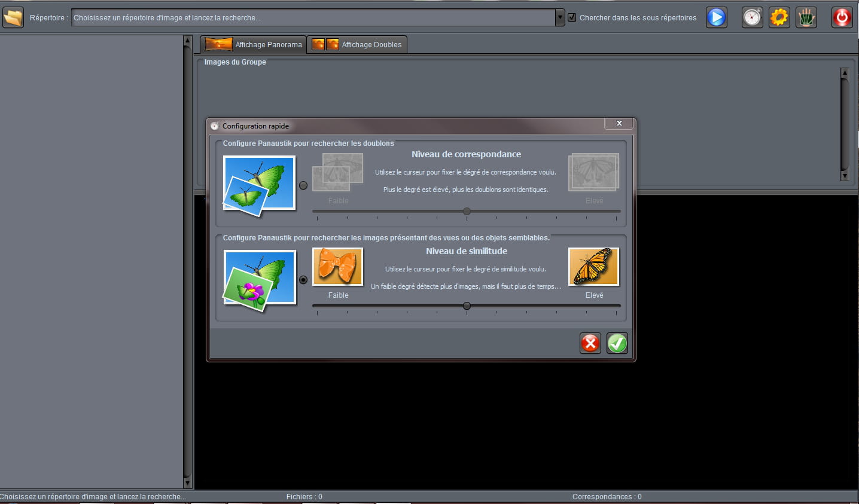Confirm configuration with the green checkmark
Image resolution: width=859 pixels, height=504 pixels.
point(617,343)
